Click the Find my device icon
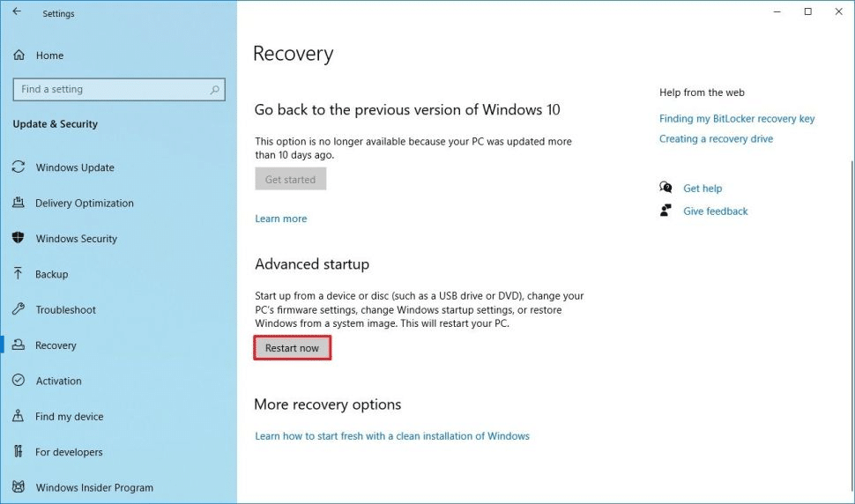855x504 pixels. coord(19,417)
